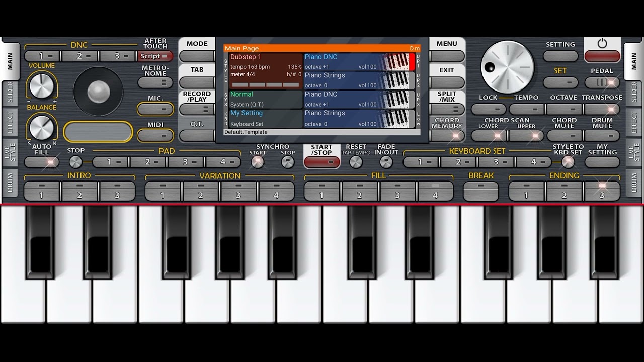The width and height of the screenshot is (644, 362).
Task: Toggle Chord Scan Upper
Action: [526, 135]
